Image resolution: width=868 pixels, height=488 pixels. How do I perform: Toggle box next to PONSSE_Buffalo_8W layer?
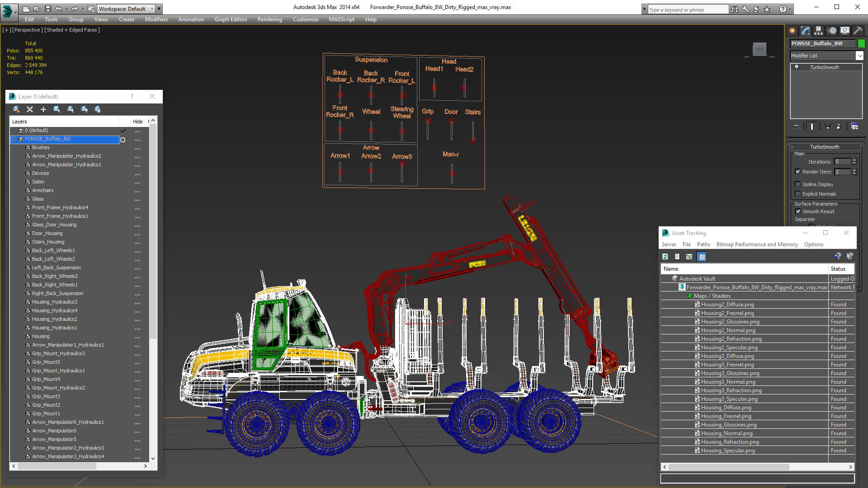pos(123,140)
